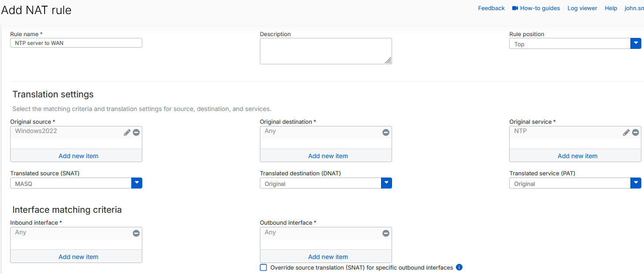Edit the Windows2022 original source entry
644x274 pixels.
click(127, 132)
